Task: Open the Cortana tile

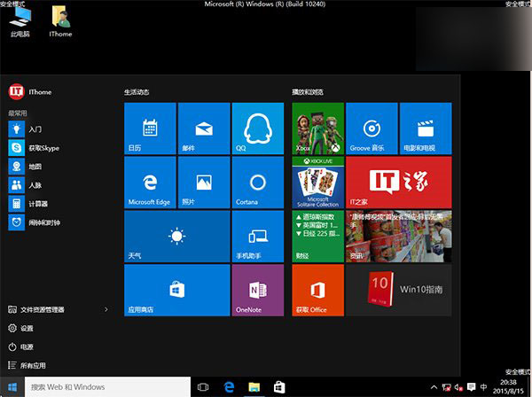Action: [257, 183]
